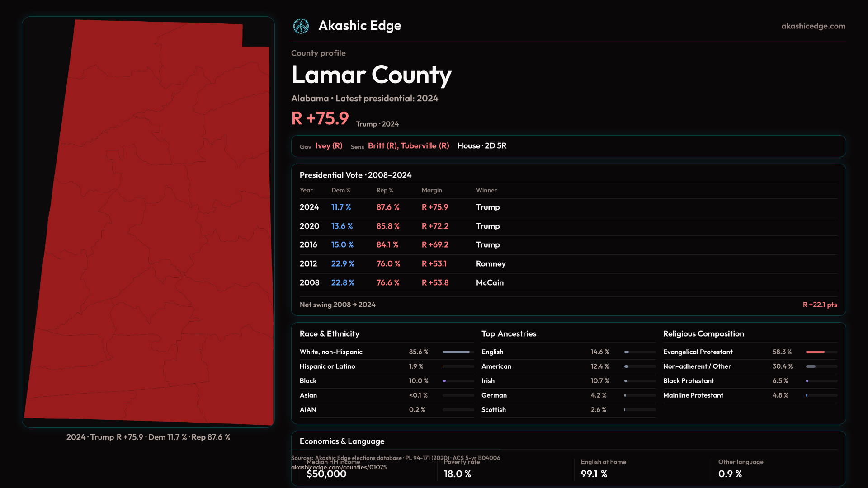Viewport: 868px width, 488px height.
Task: Click the White, non-Hispanic percentage bar
Action: tap(458, 352)
